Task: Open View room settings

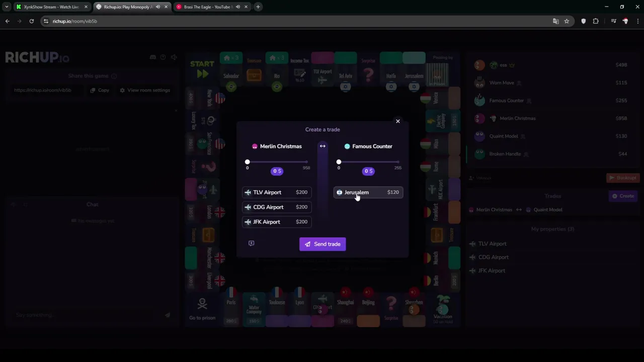Action: [x=145, y=90]
